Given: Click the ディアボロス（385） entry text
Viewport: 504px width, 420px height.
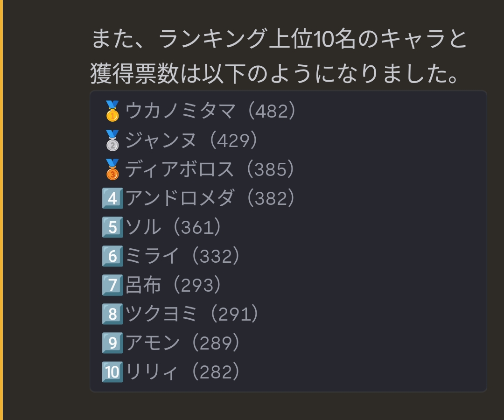Looking at the screenshot, I should pos(210,169).
